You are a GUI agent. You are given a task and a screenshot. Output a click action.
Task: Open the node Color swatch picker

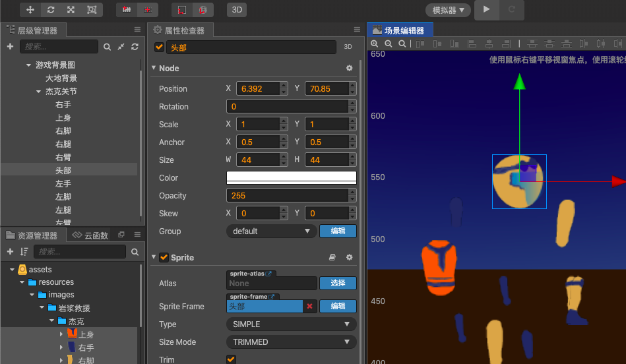(x=292, y=177)
